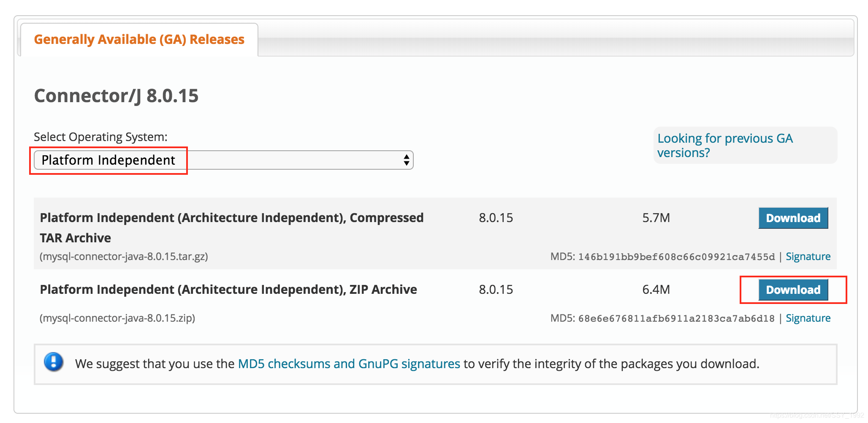Click the dropdown up-down arrows
The width and height of the screenshot is (868, 423).
(x=406, y=160)
